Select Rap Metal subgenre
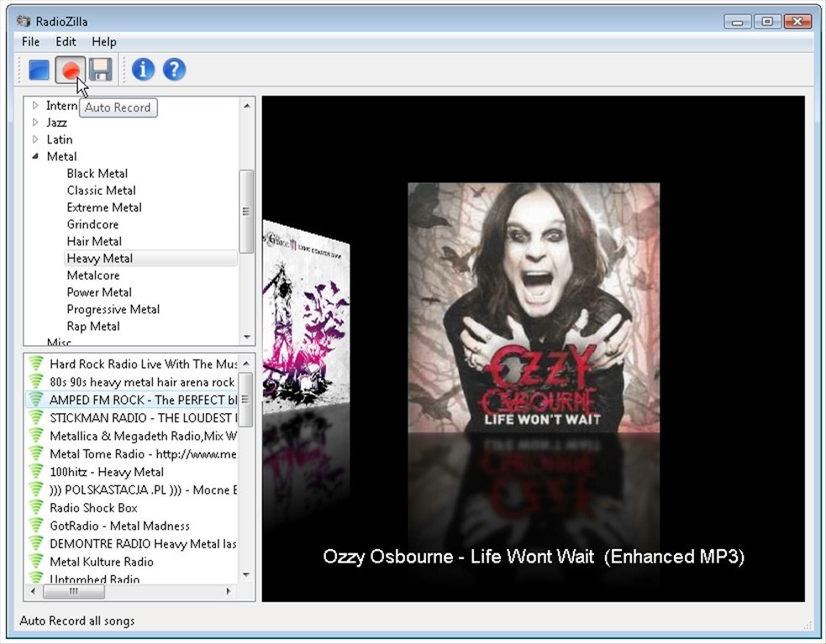Screen dimensions: 826x644 92,326
